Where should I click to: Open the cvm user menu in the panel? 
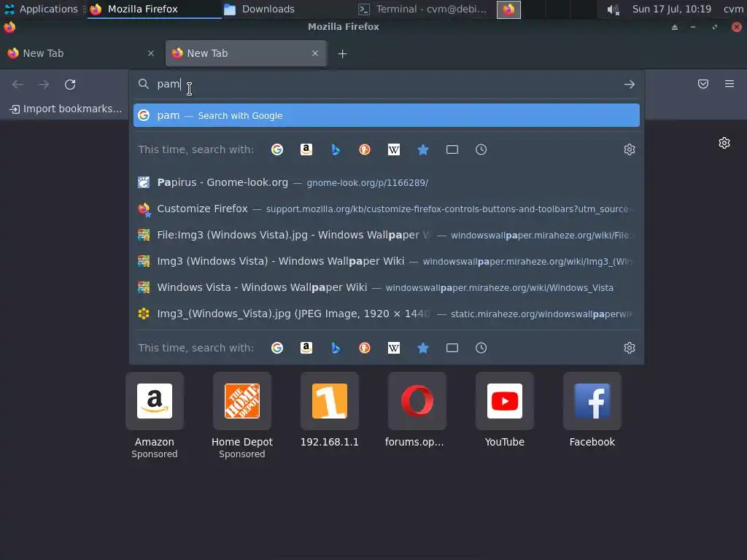click(733, 9)
